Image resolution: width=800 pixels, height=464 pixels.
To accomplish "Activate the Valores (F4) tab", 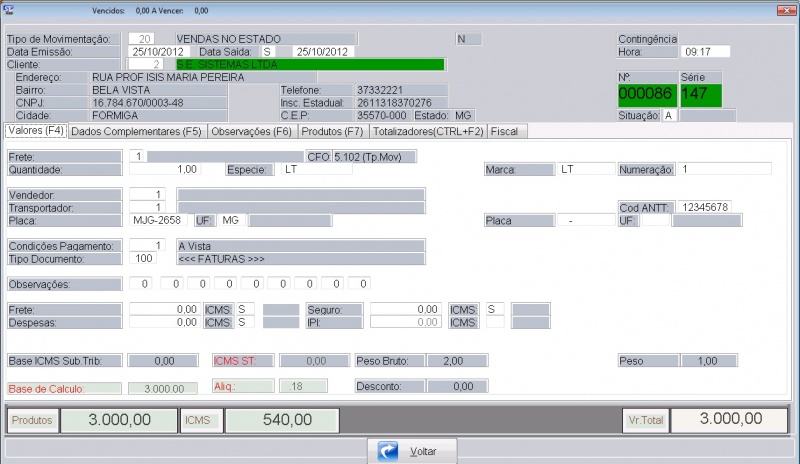I will pos(36,130).
